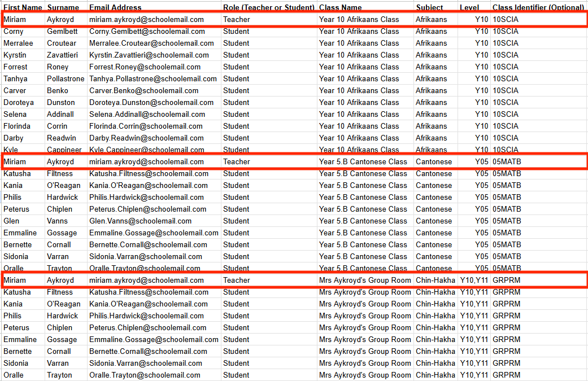This screenshot has height=381, width=588.
Task: Click Forrest.Roney@schoolemail.com cell
Action: [154, 67]
